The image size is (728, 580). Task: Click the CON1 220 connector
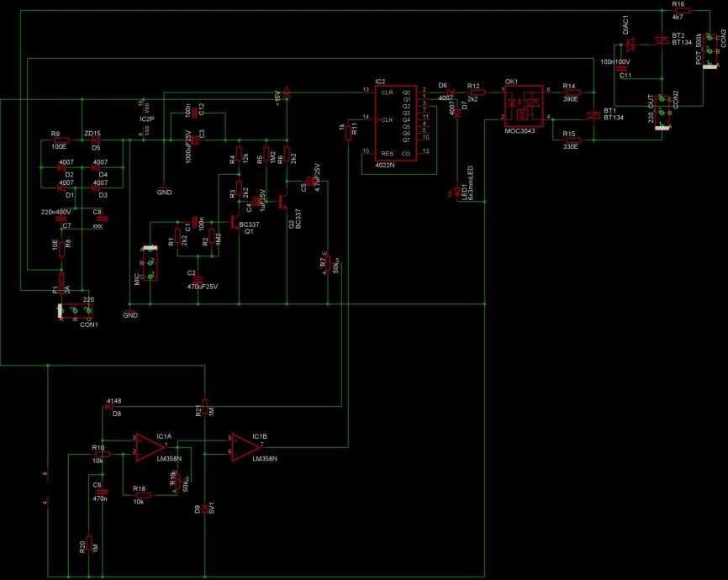(75, 311)
